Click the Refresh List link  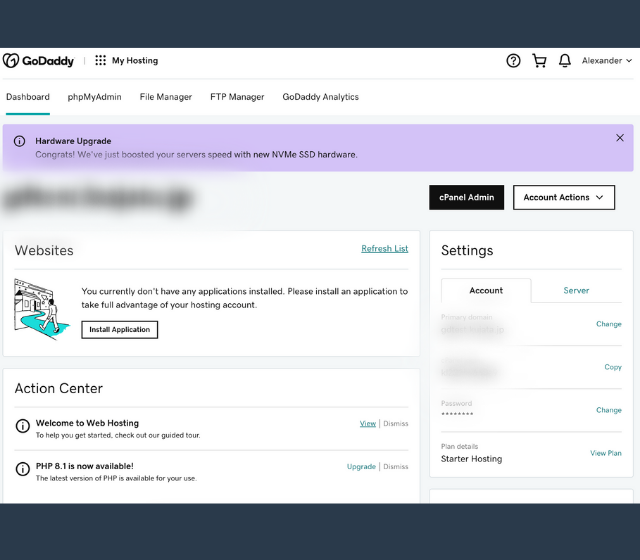pos(384,249)
